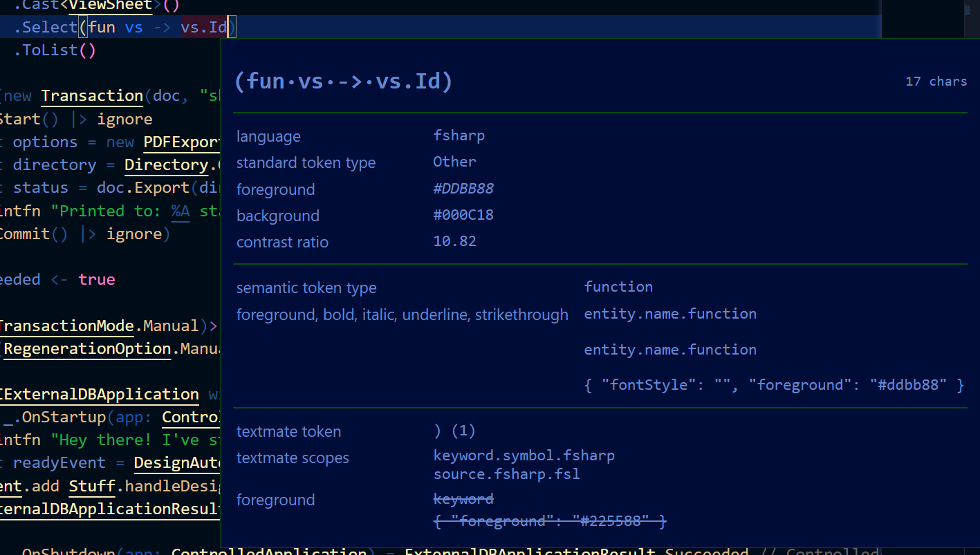The height and width of the screenshot is (555, 980).
Task: Click the "true" keyword in the code
Action: click(97, 279)
